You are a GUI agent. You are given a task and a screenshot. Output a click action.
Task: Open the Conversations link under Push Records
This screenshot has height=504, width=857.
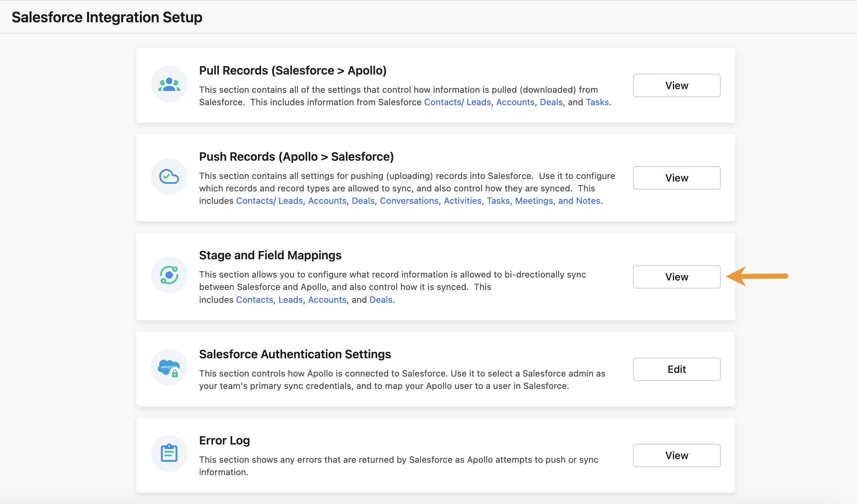tap(409, 201)
